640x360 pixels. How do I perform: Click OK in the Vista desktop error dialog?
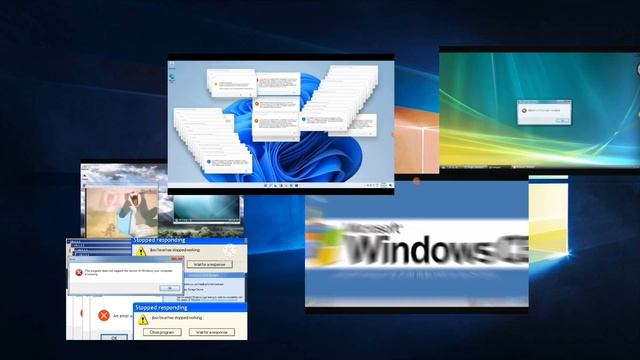(562, 120)
